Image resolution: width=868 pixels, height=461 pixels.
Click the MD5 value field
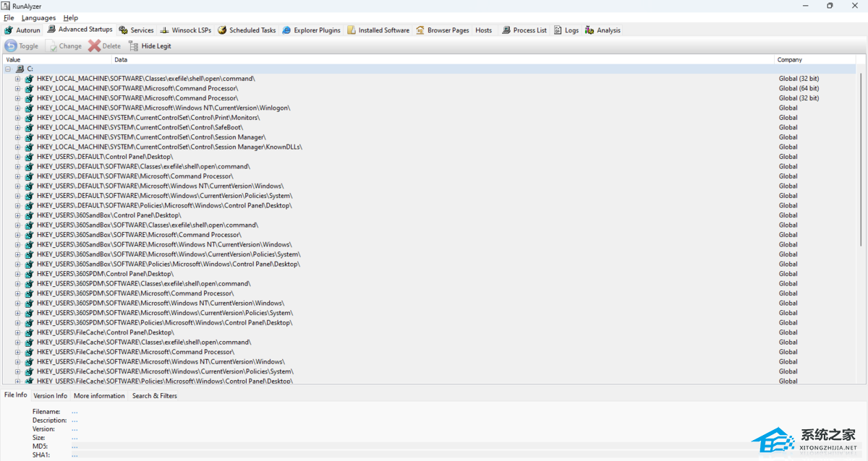[75, 447]
